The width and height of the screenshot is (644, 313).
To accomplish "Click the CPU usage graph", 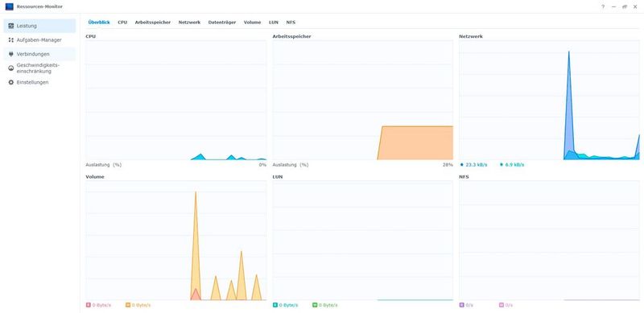I will [175, 100].
